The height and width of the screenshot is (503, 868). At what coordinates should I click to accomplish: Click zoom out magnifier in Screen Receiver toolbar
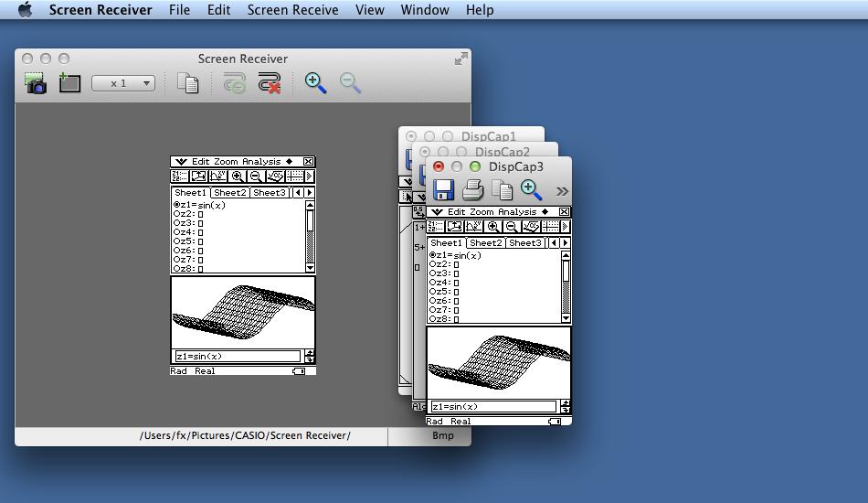[x=351, y=83]
